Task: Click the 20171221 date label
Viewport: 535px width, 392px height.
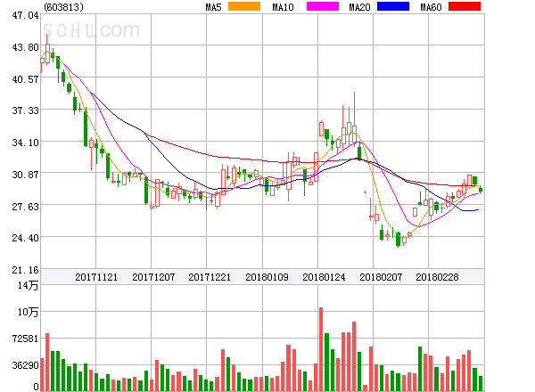Action: click(x=210, y=277)
